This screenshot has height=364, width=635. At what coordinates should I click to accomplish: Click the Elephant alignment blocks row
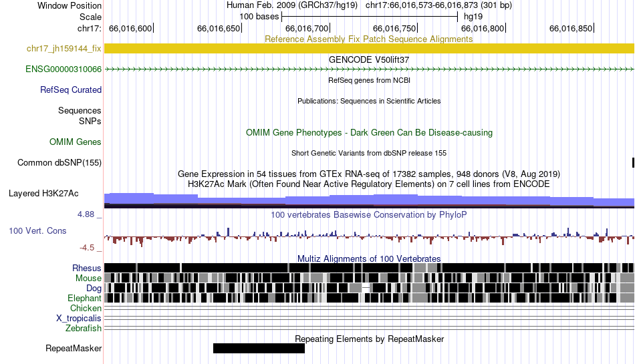[x=369, y=298]
